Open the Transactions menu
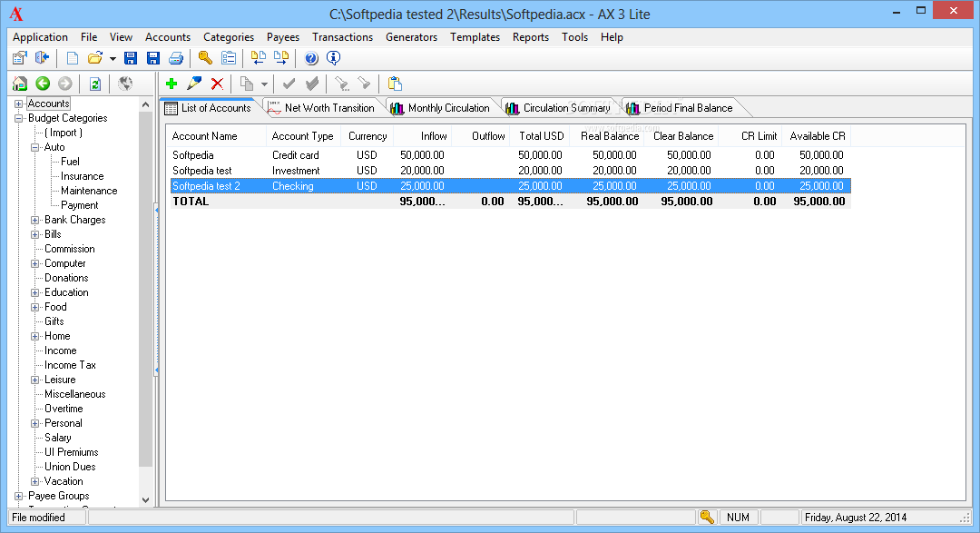This screenshot has width=980, height=533. (x=342, y=37)
